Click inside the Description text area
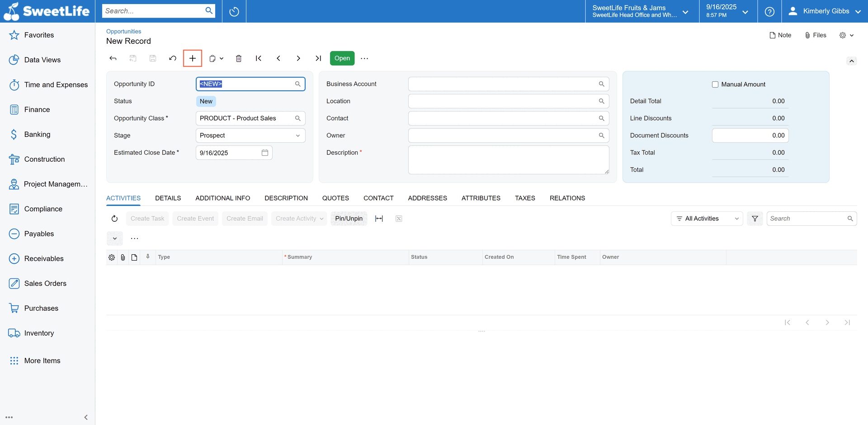 (x=508, y=159)
